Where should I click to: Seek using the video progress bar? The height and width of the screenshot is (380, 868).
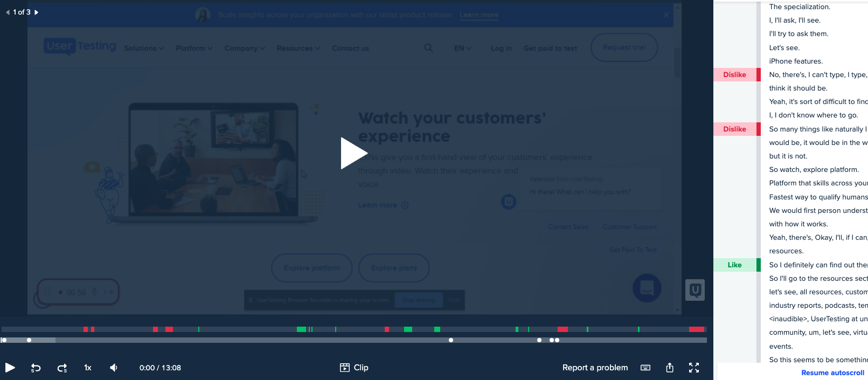tap(354, 340)
